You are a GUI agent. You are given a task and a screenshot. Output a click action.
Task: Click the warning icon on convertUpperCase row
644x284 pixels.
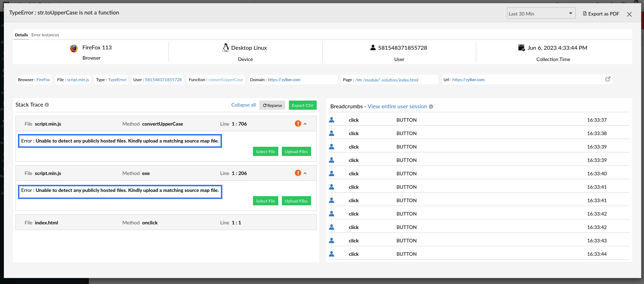[298, 123]
